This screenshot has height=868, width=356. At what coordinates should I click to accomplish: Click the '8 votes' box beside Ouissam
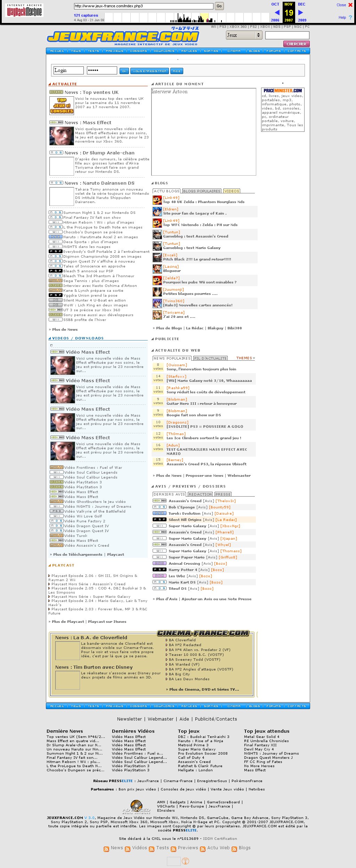click(158, 367)
